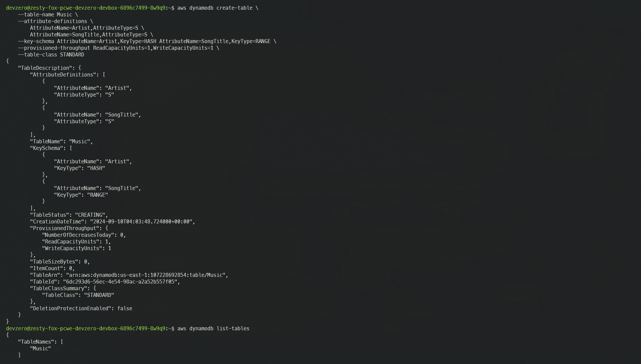Click the "CreationDateTime" value line

[x=113, y=222]
